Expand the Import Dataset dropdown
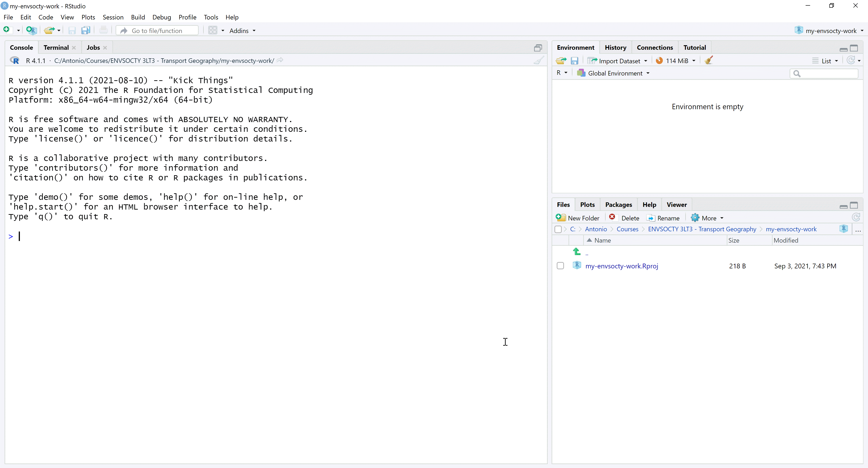868x468 pixels. point(617,61)
